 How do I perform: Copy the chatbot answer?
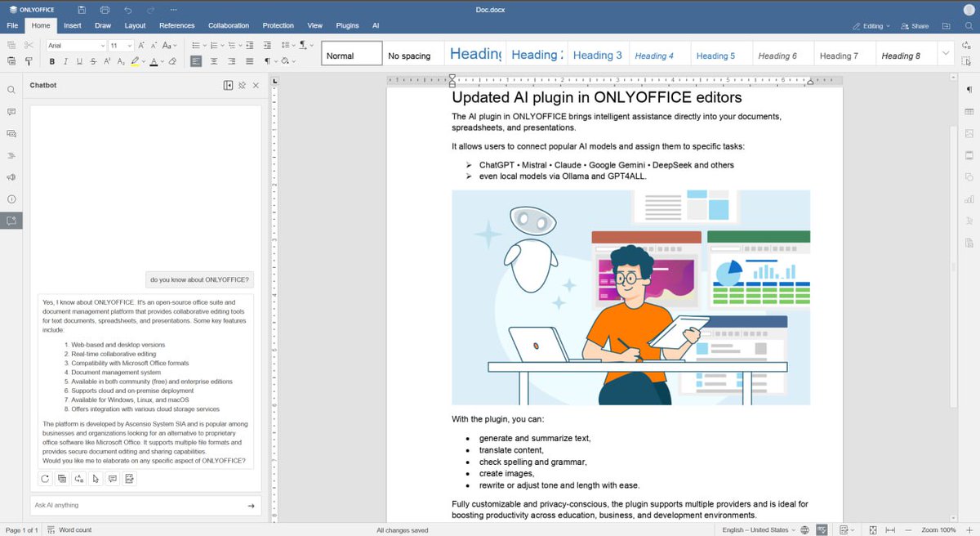[x=62, y=480]
